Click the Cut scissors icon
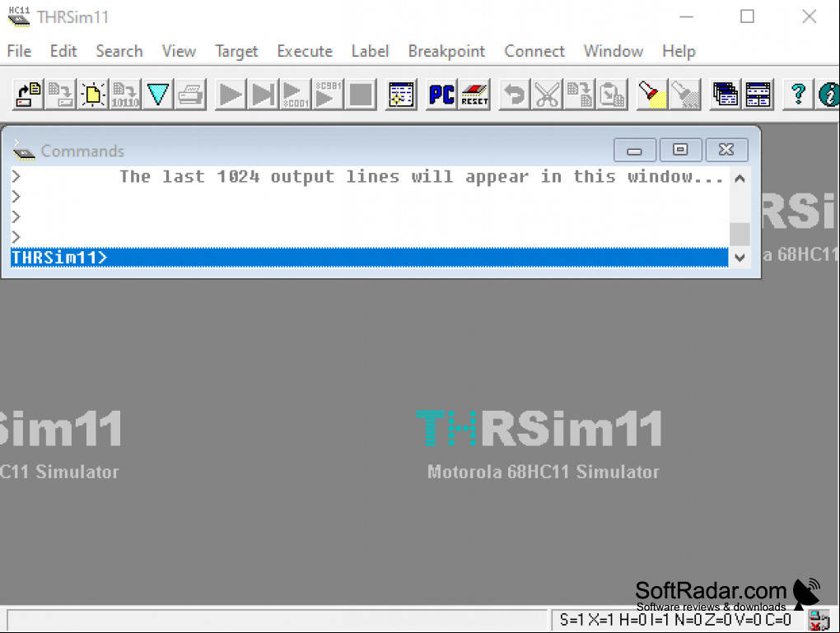840x633 pixels. (547, 95)
